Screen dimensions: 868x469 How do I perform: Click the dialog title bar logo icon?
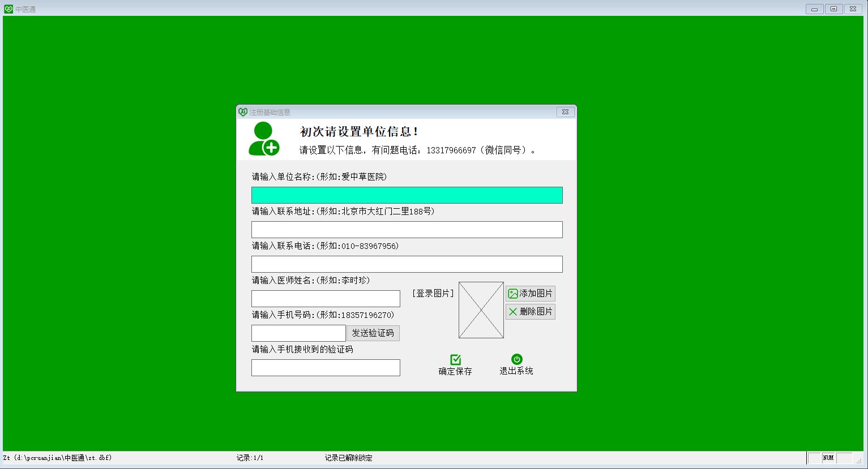(x=243, y=112)
